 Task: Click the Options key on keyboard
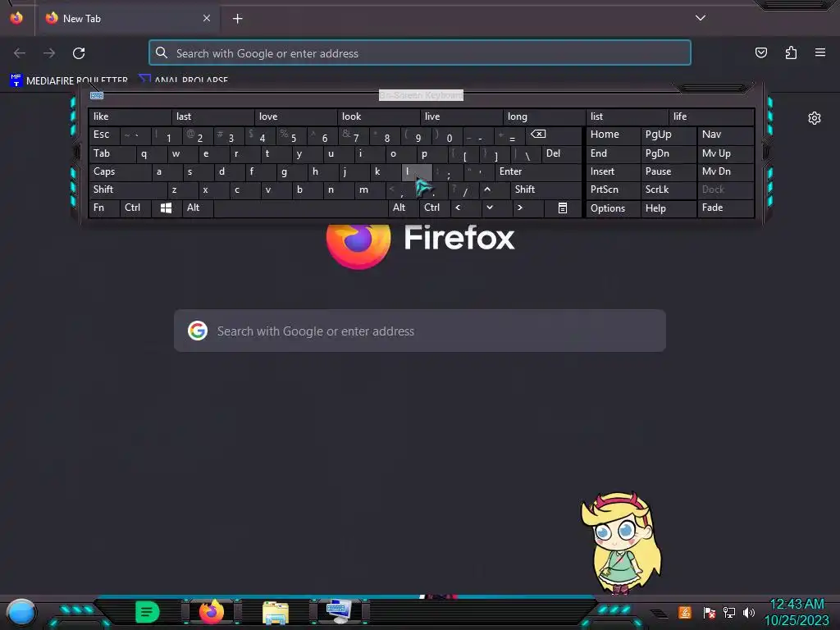[x=614, y=208]
